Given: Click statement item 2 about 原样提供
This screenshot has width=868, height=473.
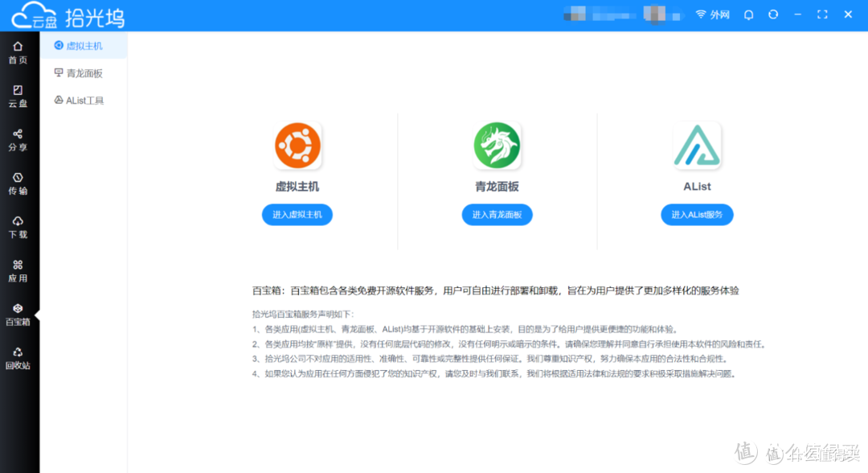Looking at the screenshot, I should click(x=510, y=344).
